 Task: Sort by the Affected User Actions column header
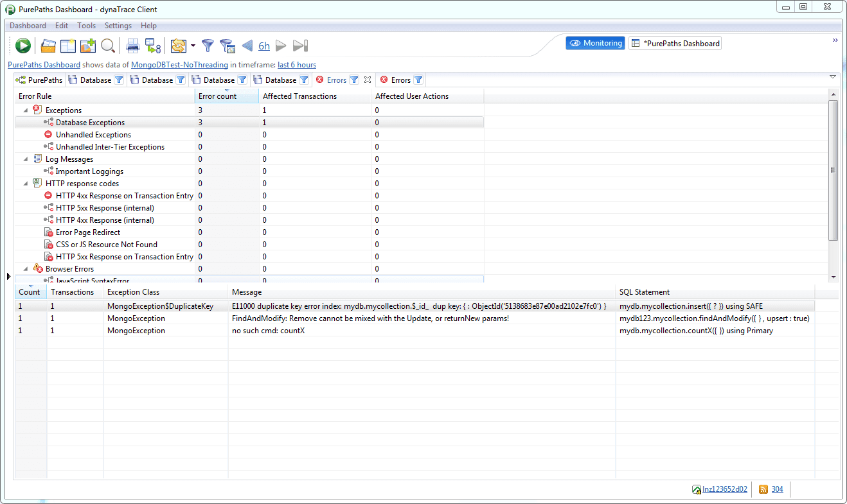coord(427,96)
